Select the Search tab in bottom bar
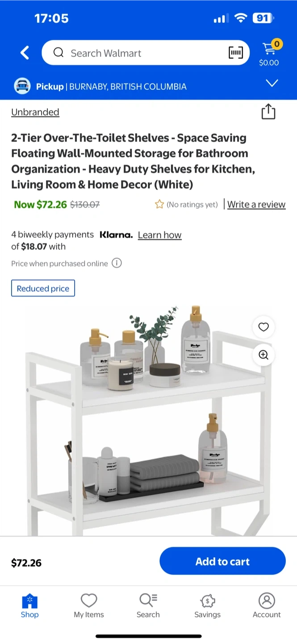Viewport: 297px width, 644px height. [x=148, y=606]
